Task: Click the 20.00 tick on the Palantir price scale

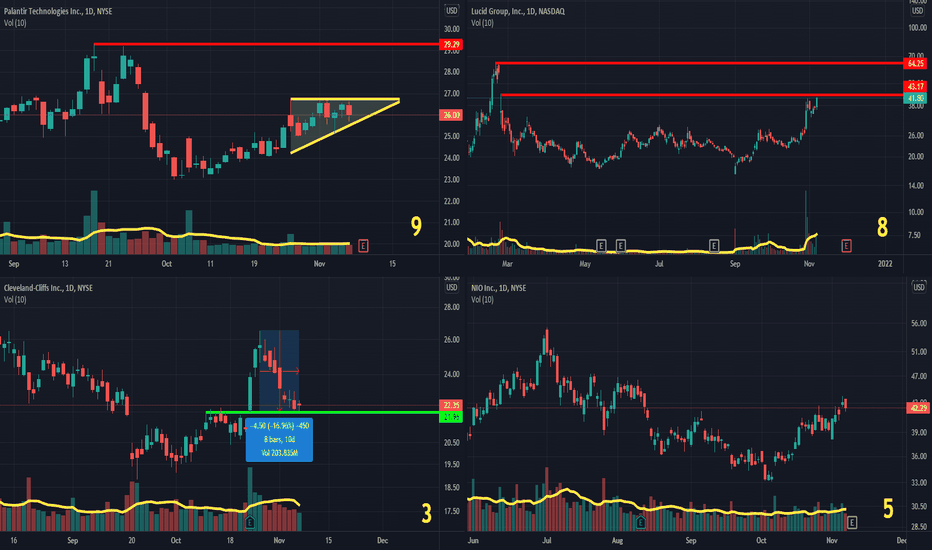Action: point(451,244)
